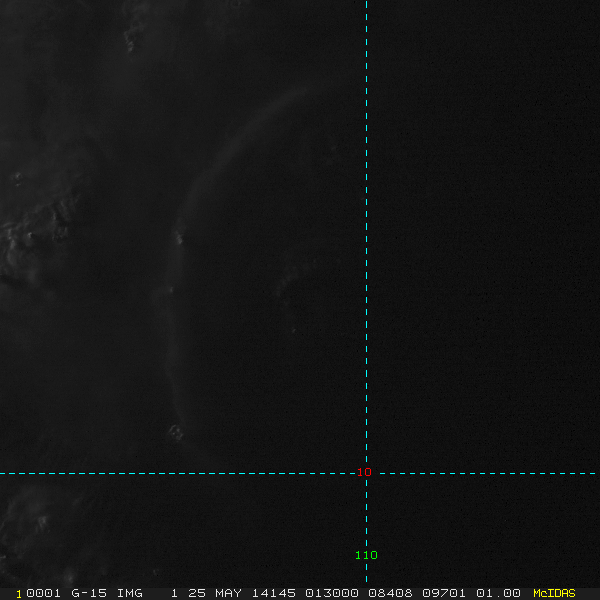Click the line coordinate "08408"
The image size is (600, 600).
coord(390,593)
